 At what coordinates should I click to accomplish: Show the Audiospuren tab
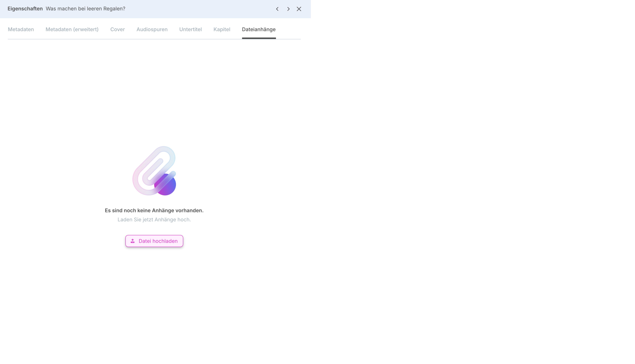tap(152, 30)
